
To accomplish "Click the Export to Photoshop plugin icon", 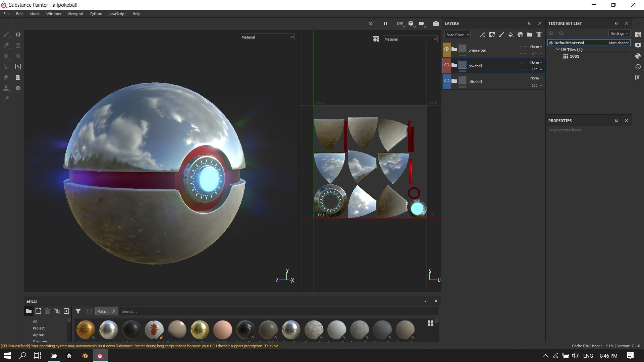I will click(18, 67).
